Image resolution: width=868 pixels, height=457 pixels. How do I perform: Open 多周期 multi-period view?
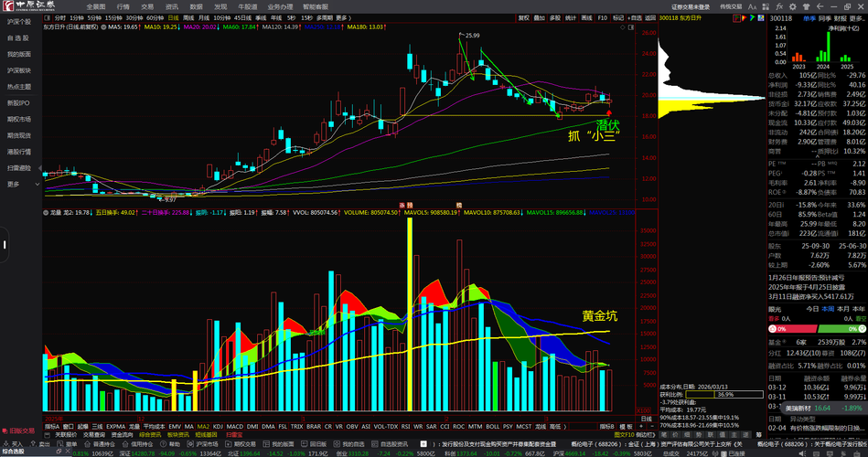pyautogui.click(x=325, y=18)
